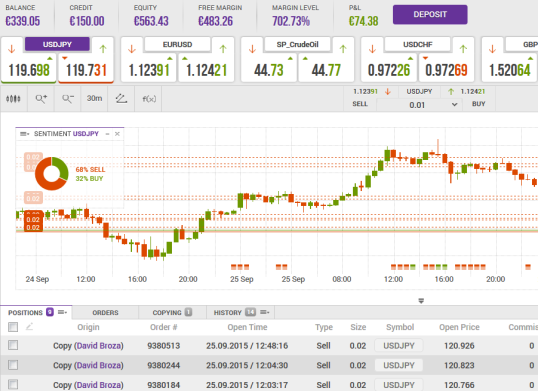Viewport: 538px width, 391px height.
Task: Open the History tab options menu
Action: coord(265,312)
